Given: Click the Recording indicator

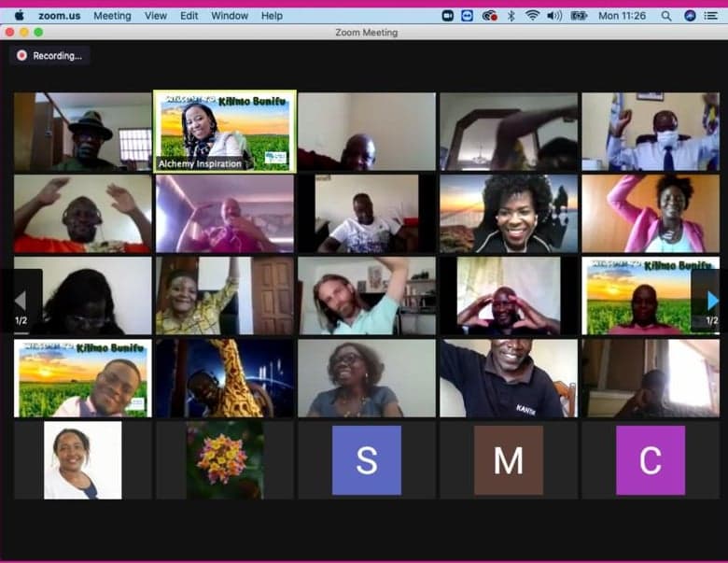Looking at the screenshot, I should [x=49, y=56].
